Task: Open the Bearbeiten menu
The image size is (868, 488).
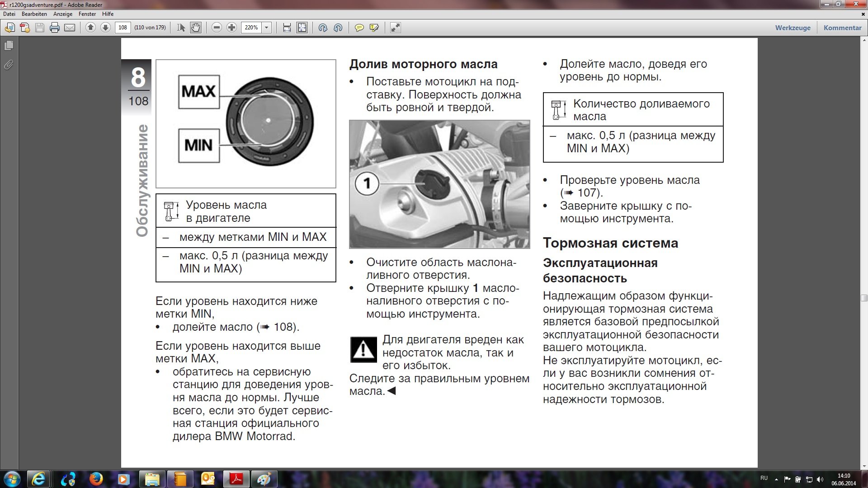Action: pos(34,14)
